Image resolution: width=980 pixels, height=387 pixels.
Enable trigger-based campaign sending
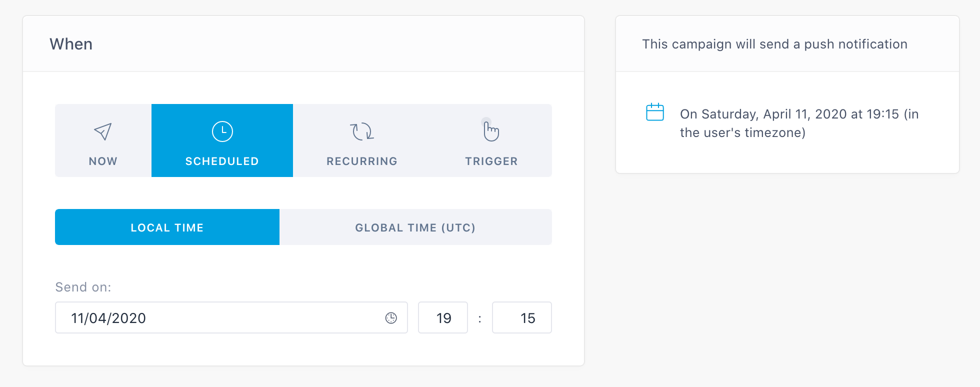tap(490, 140)
